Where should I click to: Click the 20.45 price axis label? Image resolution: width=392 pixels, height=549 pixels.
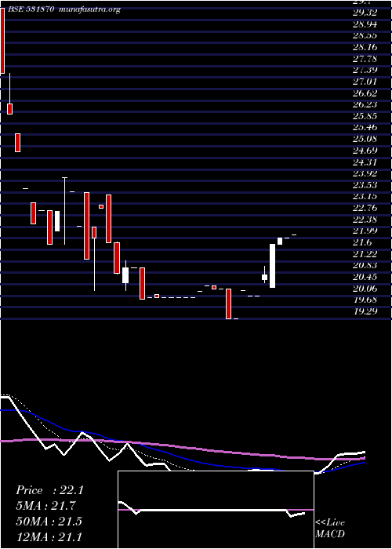(x=365, y=277)
